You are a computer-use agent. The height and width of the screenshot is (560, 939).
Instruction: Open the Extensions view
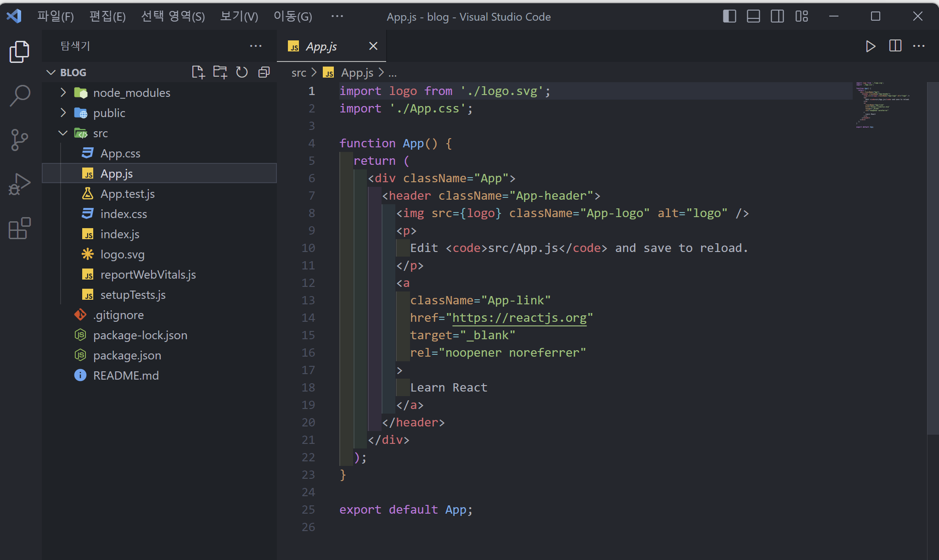pos(19,228)
